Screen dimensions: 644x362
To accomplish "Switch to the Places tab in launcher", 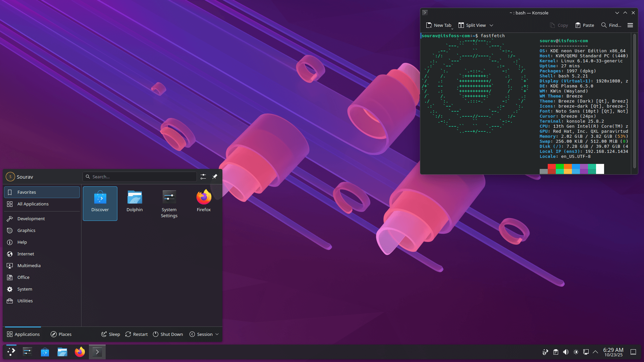I will (61, 334).
